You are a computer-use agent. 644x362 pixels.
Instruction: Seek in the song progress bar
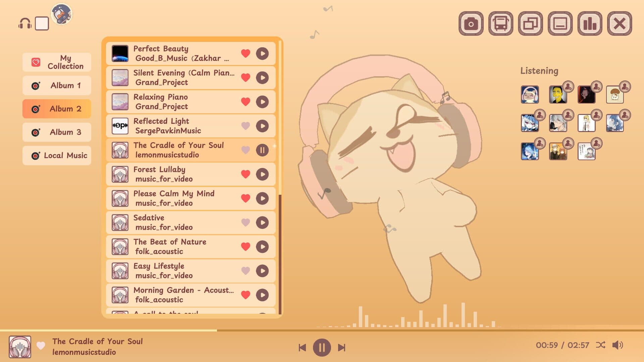tap(322, 330)
